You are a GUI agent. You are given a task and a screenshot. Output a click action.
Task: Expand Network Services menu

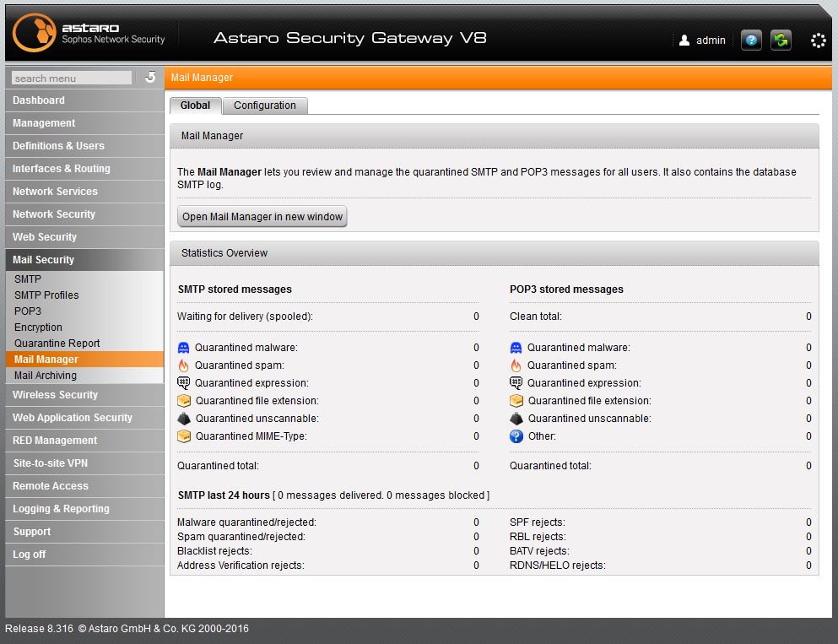point(84,192)
